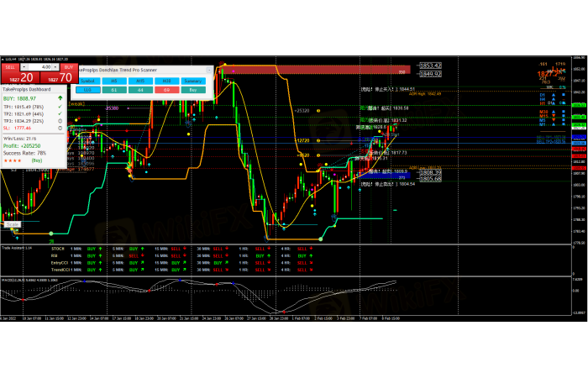
Task: Click the red BUY order button
Action: [x=69, y=65]
